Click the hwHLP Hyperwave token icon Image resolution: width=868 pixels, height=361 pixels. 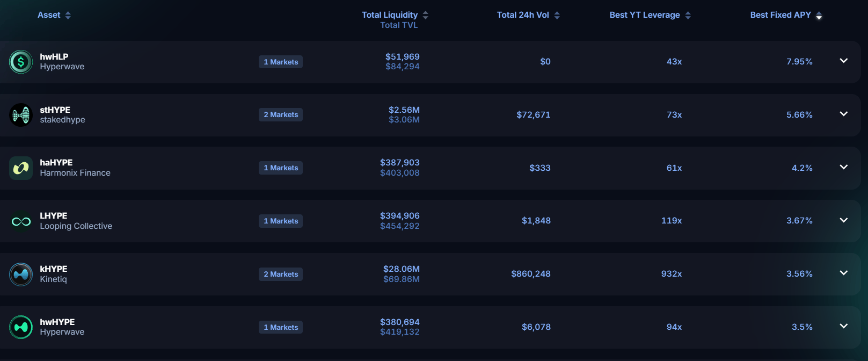21,62
